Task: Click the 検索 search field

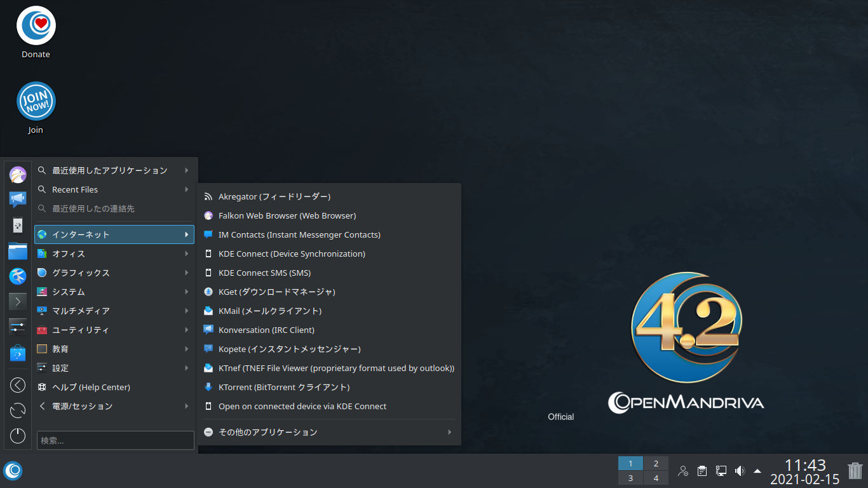Action: point(116,440)
